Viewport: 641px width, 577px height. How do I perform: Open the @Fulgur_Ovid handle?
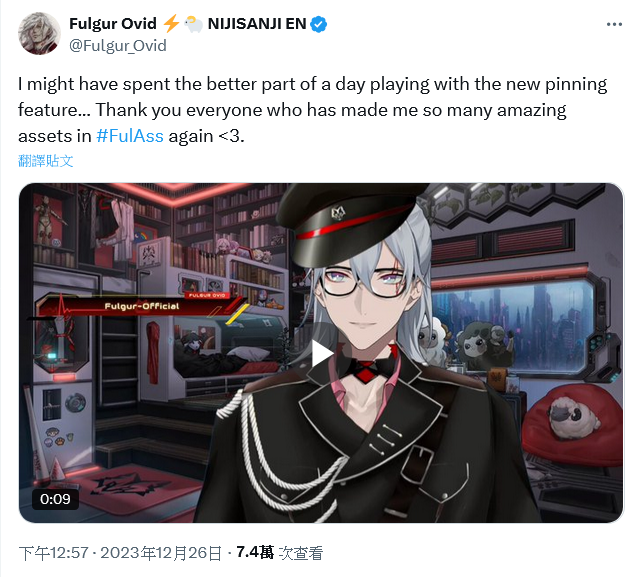coord(118,45)
